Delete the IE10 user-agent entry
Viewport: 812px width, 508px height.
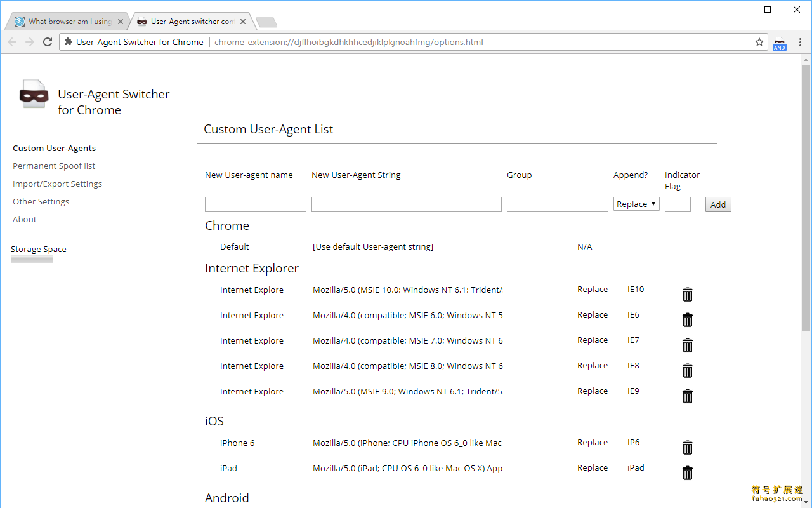(x=688, y=294)
